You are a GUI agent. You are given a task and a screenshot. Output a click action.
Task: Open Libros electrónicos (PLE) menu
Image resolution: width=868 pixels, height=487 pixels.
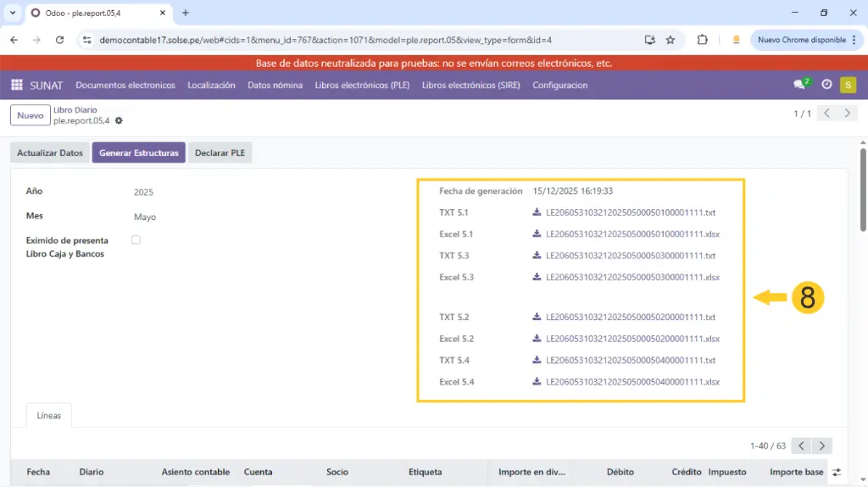click(362, 85)
